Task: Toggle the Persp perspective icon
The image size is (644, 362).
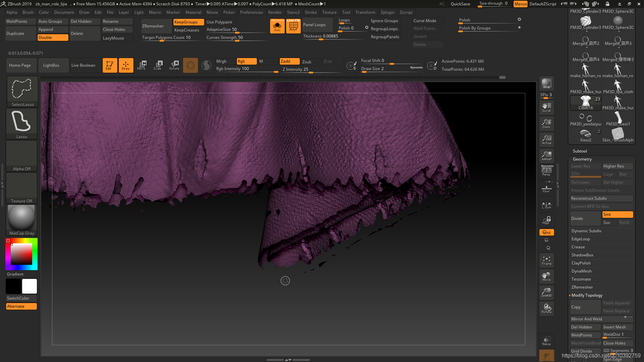Action: (546, 171)
